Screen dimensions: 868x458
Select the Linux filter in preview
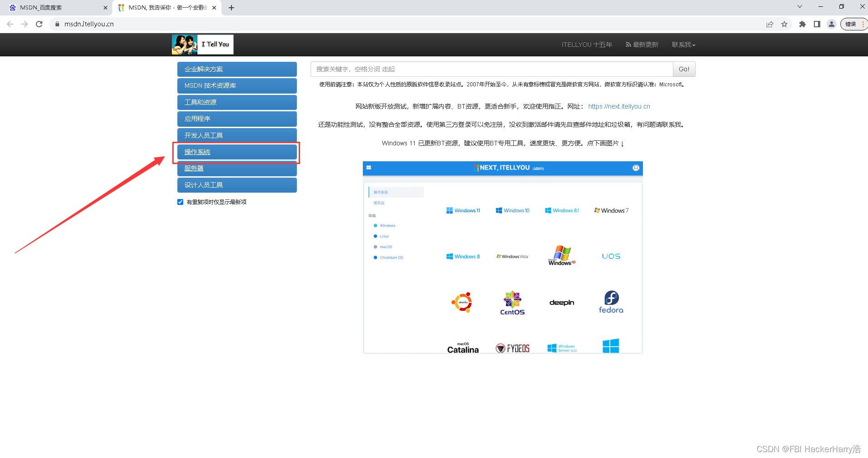coord(381,236)
